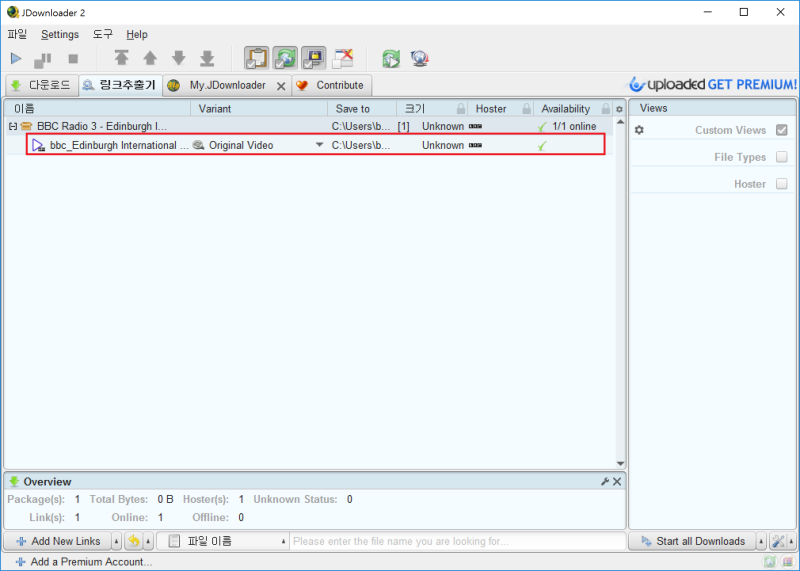800x571 pixels.
Task: Switch to the 링크추출기 tab
Action: click(120, 85)
